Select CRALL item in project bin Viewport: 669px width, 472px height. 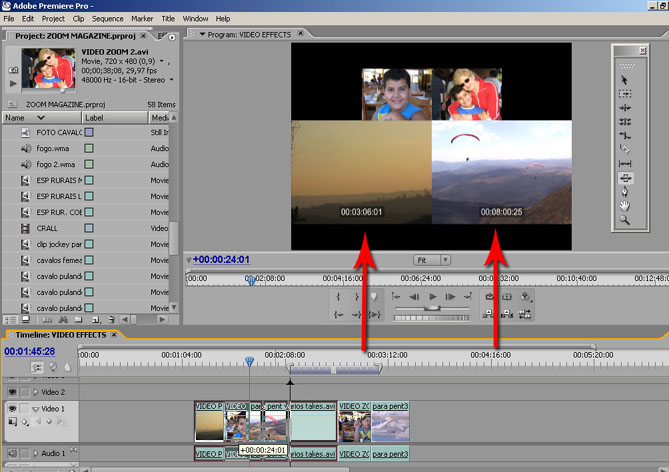[x=46, y=228]
